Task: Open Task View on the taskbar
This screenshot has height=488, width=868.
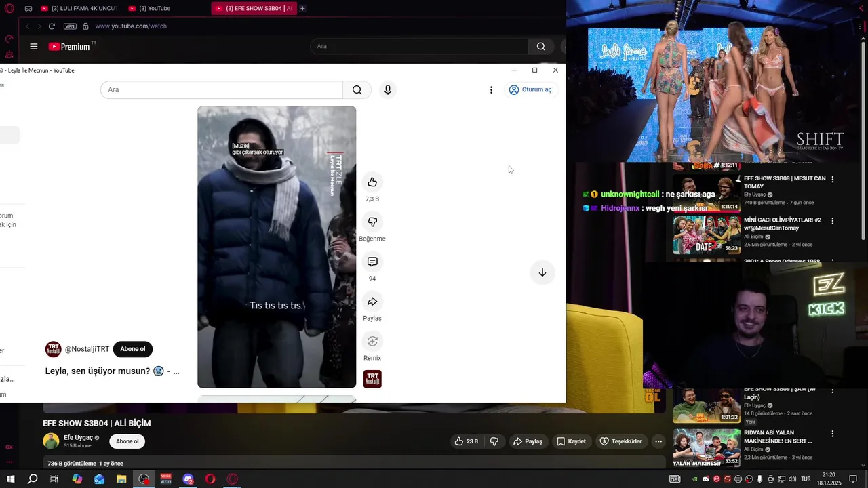Action: 54,479
